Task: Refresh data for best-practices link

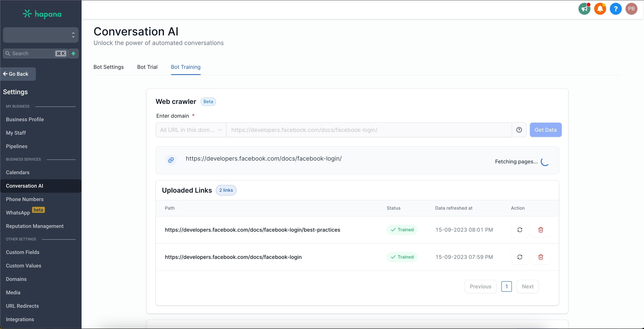Action: [x=520, y=230]
